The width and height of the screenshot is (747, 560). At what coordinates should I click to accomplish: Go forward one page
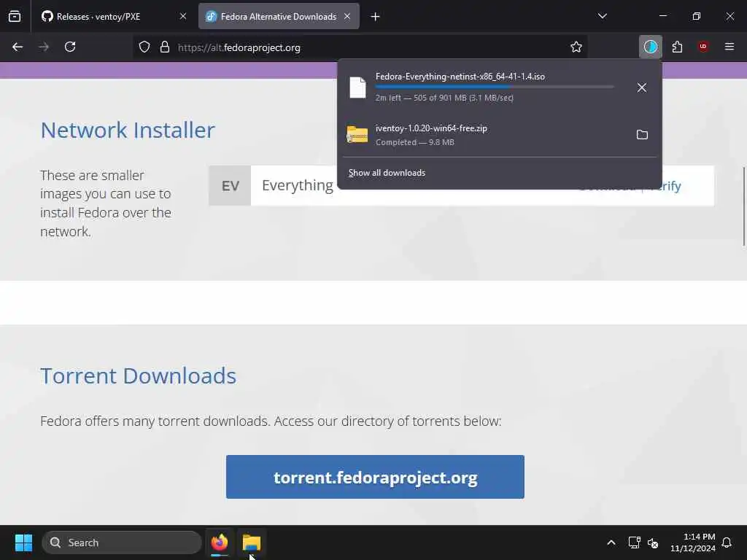pos(44,47)
